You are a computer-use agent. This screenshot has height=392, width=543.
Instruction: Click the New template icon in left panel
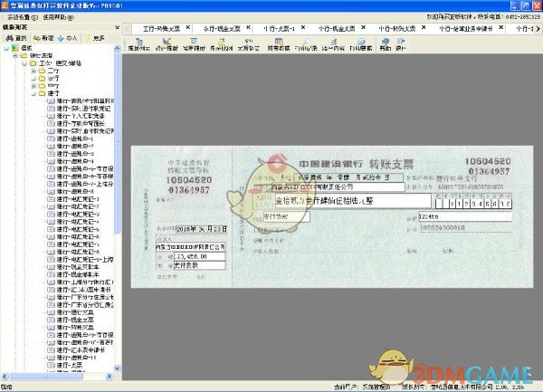(x=36, y=38)
